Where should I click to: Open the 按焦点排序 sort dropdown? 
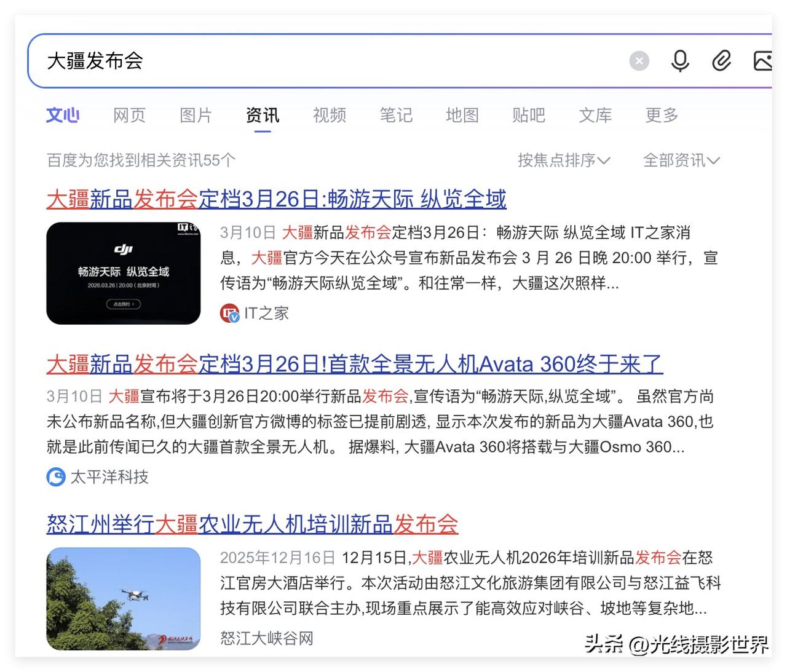(x=564, y=160)
